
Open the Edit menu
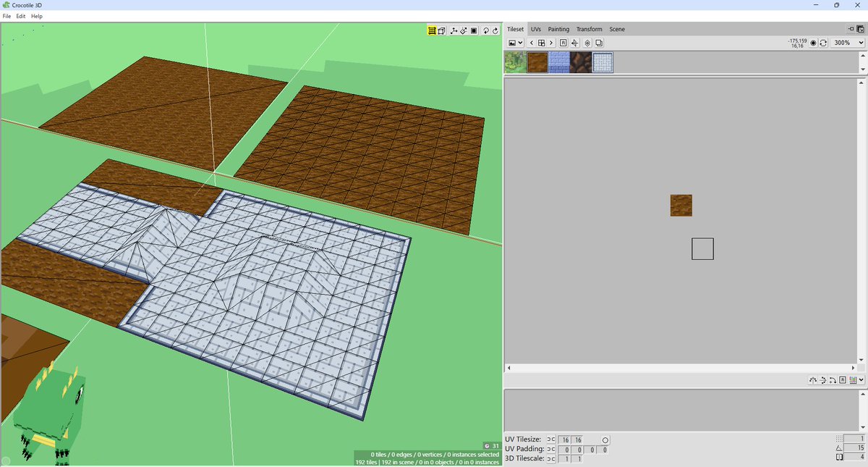point(20,16)
